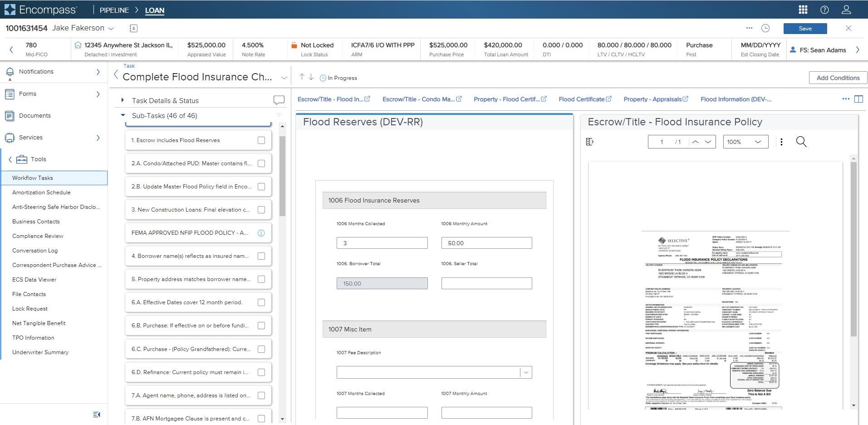
Task: Check 6.C. Purchase Policy Grandfathered sub-task
Action: [261, 349]
